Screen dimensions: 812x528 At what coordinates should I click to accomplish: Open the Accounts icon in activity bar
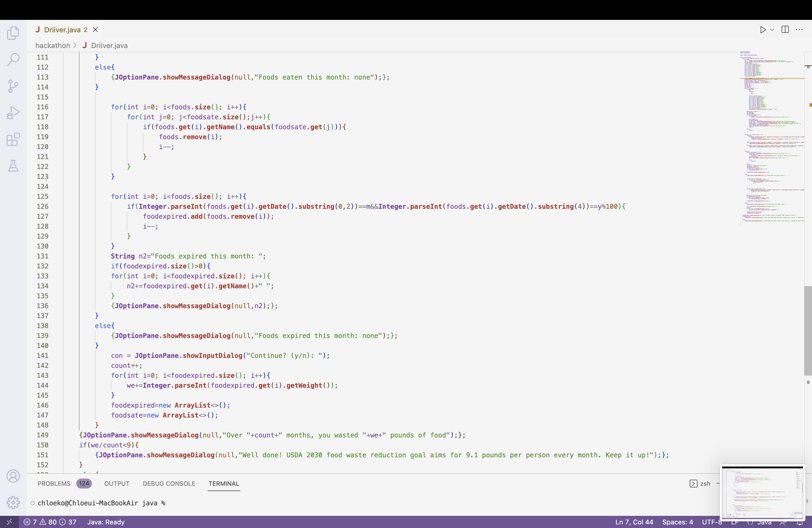pyautogui.click(x=13, y=476)
